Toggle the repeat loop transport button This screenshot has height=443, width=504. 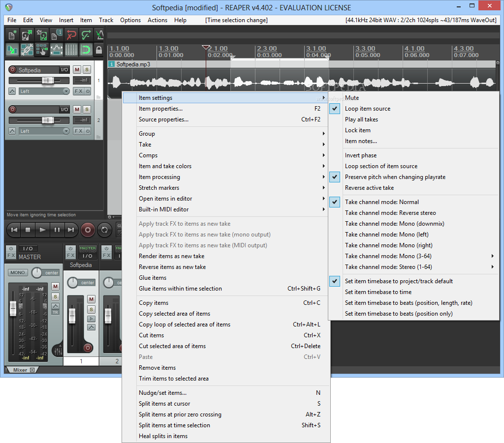(104, 230)
